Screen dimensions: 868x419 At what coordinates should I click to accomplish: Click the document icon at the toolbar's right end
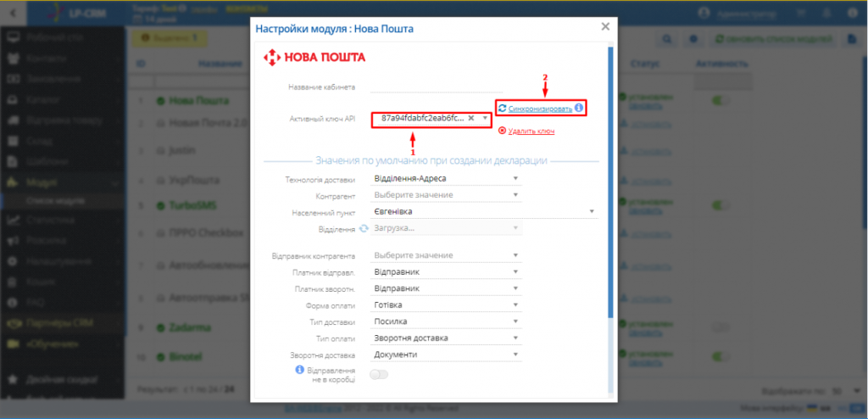click(853, 39)
